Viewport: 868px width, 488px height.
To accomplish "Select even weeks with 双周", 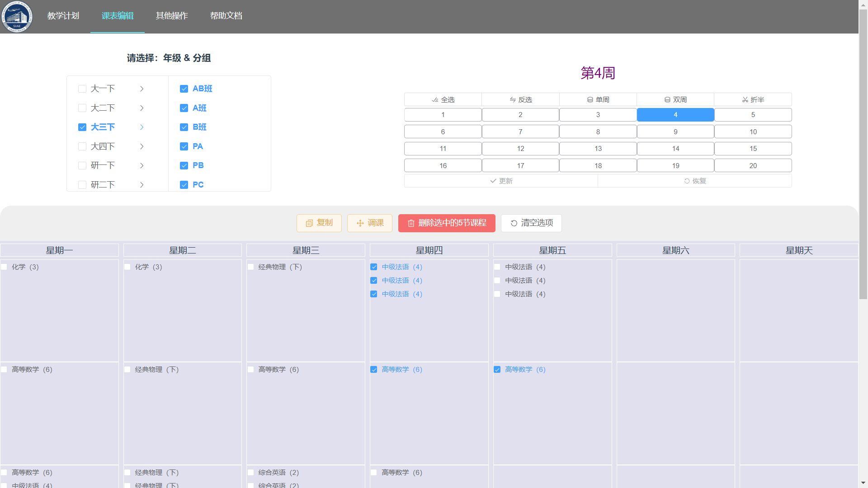I will click(675, 99).
